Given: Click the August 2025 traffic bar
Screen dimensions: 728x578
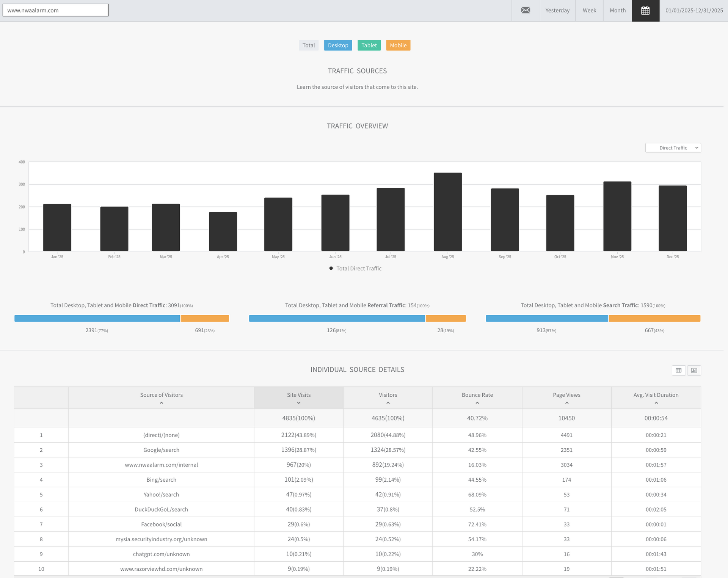Looking at the screenshot, I should pos(447,212).
